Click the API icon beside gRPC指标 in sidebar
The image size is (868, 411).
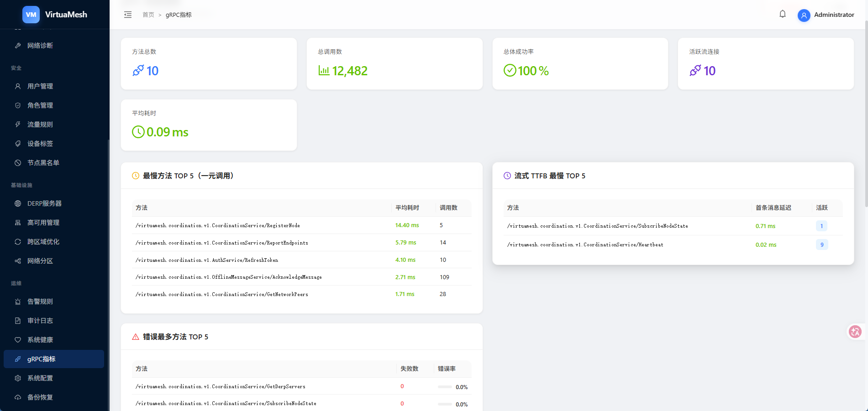[x=18, y=359]
